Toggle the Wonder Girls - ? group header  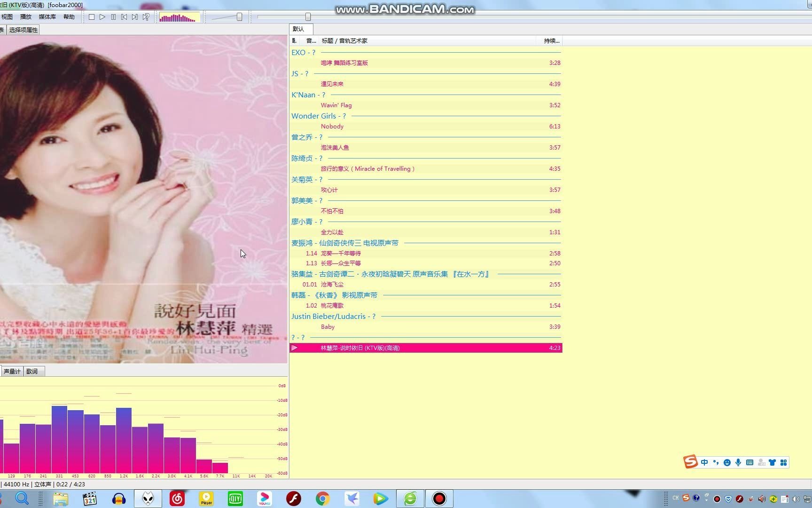pyautogui.click(x=426, y=116)
